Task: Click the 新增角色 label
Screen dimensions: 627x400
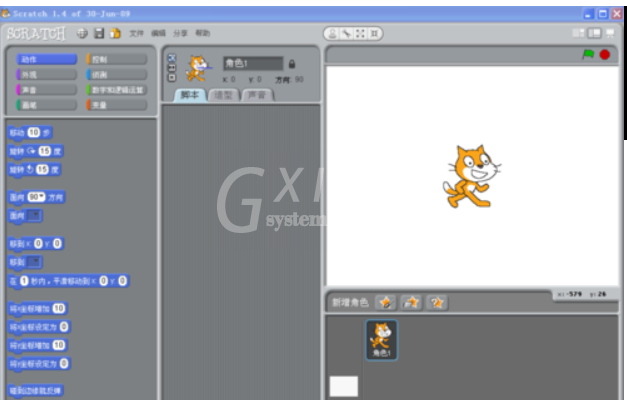Action: point(350,302)
